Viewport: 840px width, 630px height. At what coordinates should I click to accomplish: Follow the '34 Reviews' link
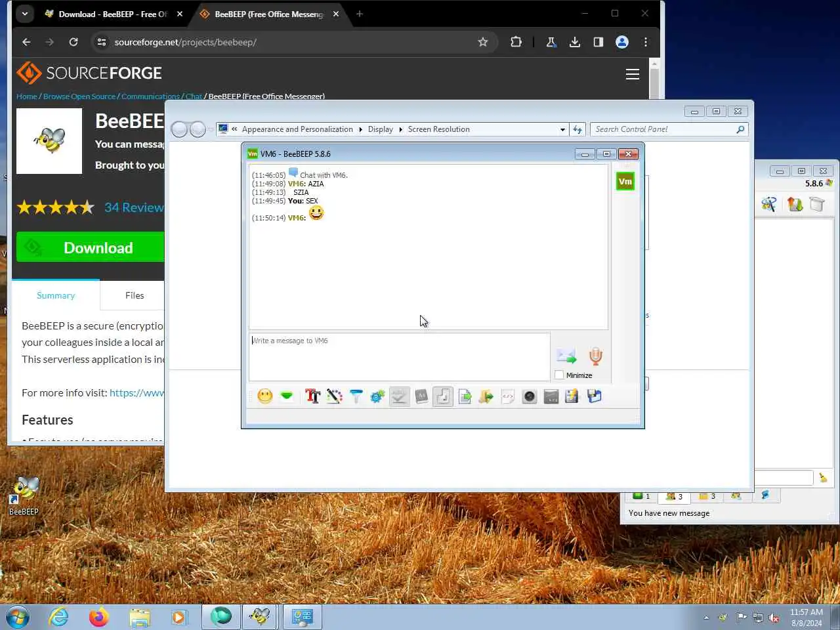pos(134,207)
